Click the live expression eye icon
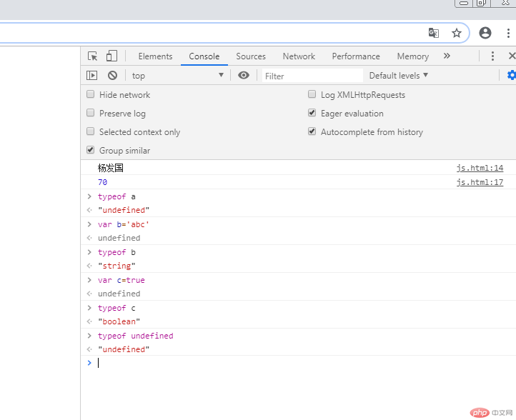The width and height of the screenshot is (516, 420). (x=244, y=75)
